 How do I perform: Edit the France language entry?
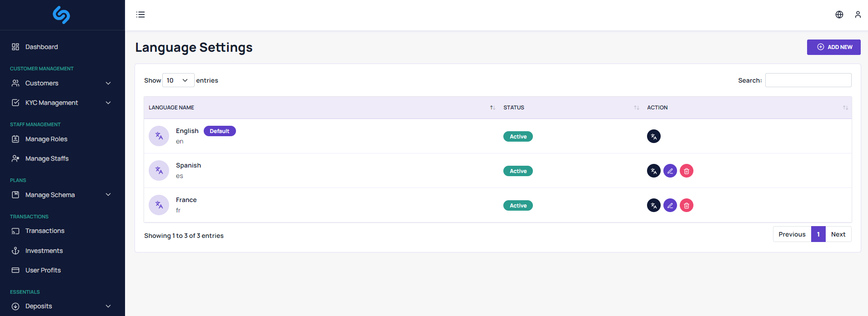(x=670, y=205)
